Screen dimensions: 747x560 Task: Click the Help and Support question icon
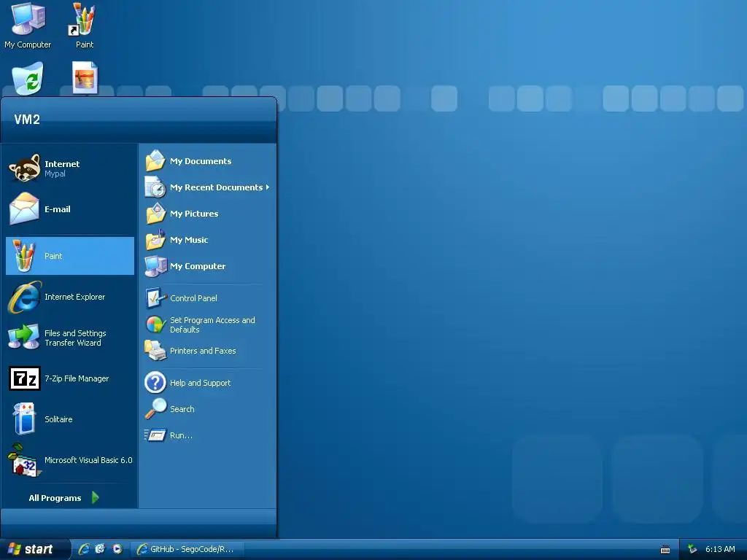coord(155,382)
